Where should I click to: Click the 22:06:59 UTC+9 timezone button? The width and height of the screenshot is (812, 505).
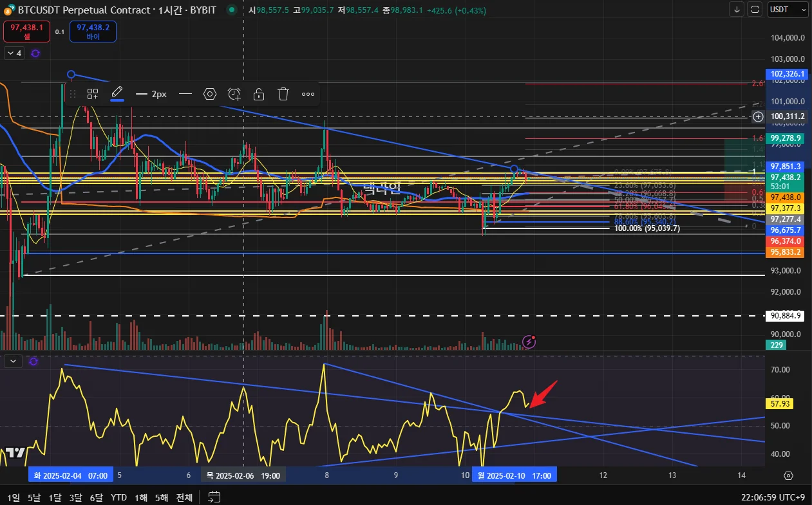[773, 497]
